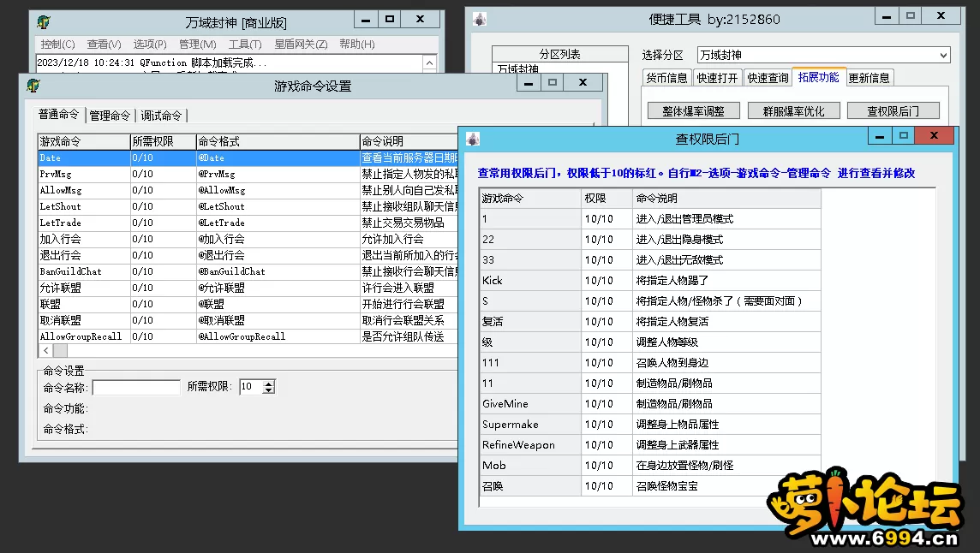Open the 查看(V) menu
Image resolution: width=980 pixels, height=553 pixels.
104,45
